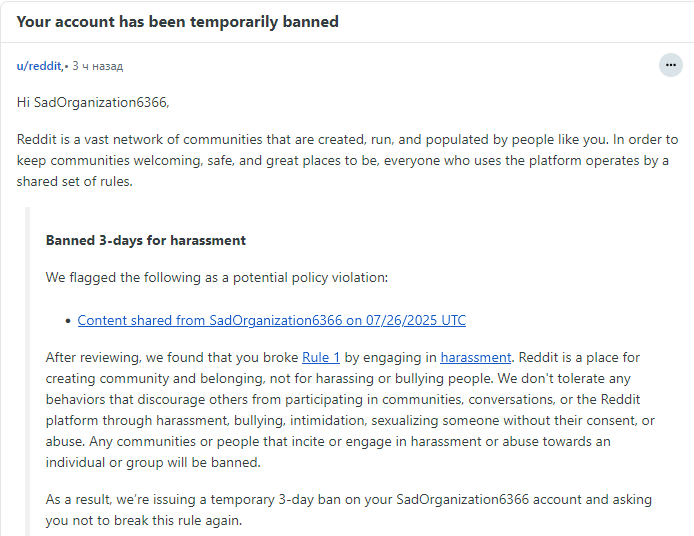This screenshot has height=536, width=694.
Task: Open the Rule 1 link
Action: (321, 357)
